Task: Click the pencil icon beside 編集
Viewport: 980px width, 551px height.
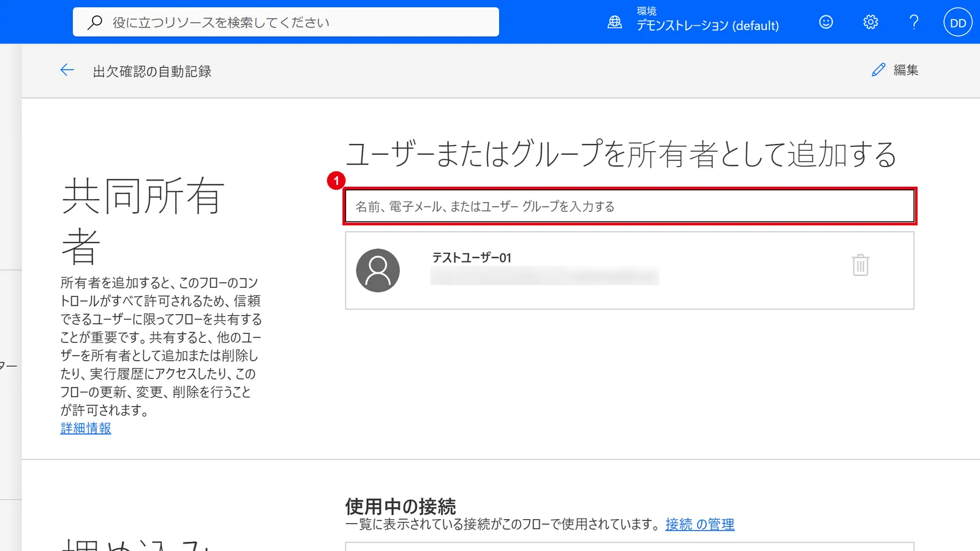Action: (878, 70)
